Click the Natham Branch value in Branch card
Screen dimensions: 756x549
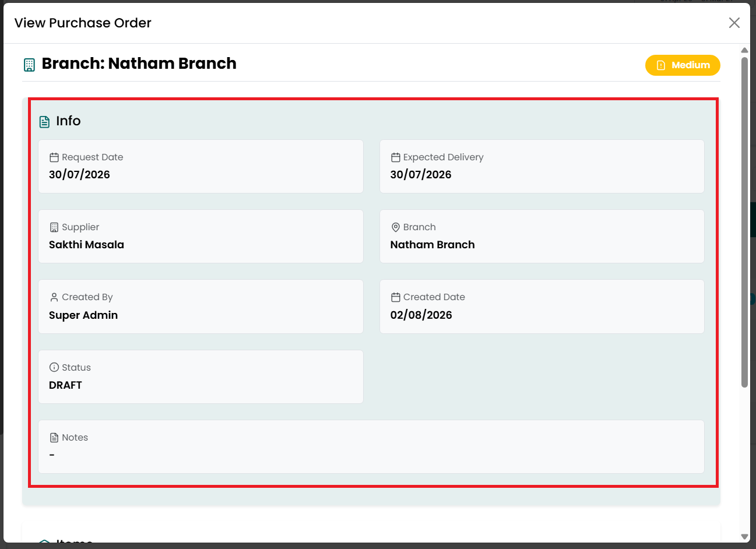tap(432, 245)
